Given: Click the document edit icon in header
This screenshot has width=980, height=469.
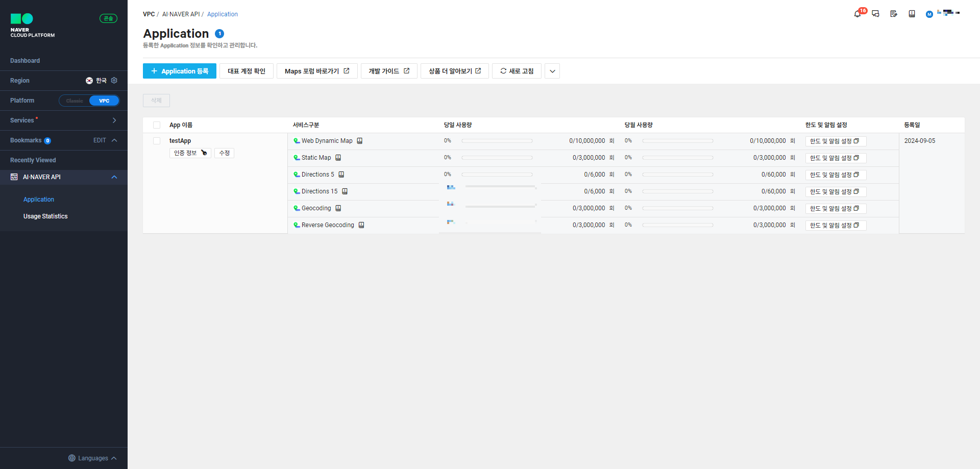Looking at the screenshot, I should point(894,14).
